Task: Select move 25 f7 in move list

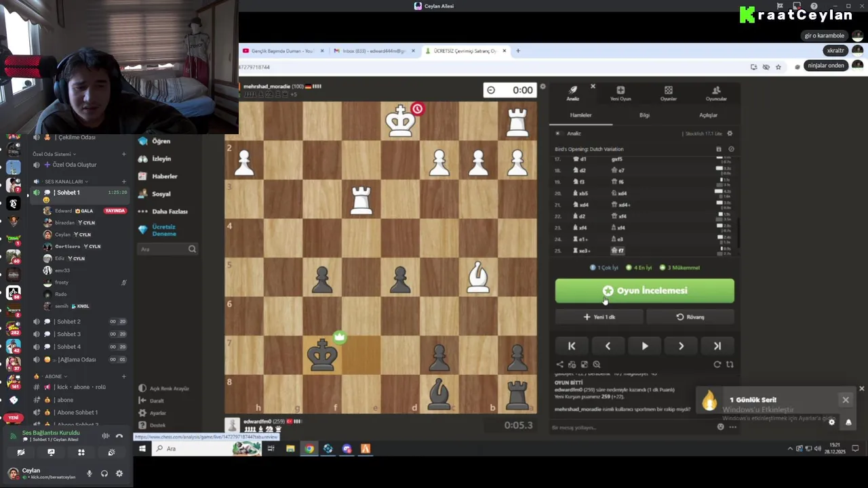Action: pyautogui.click(x=617, y=251)
